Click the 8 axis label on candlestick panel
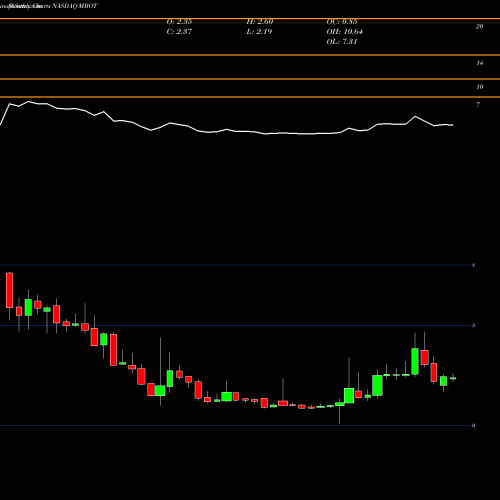 point(473,265)
